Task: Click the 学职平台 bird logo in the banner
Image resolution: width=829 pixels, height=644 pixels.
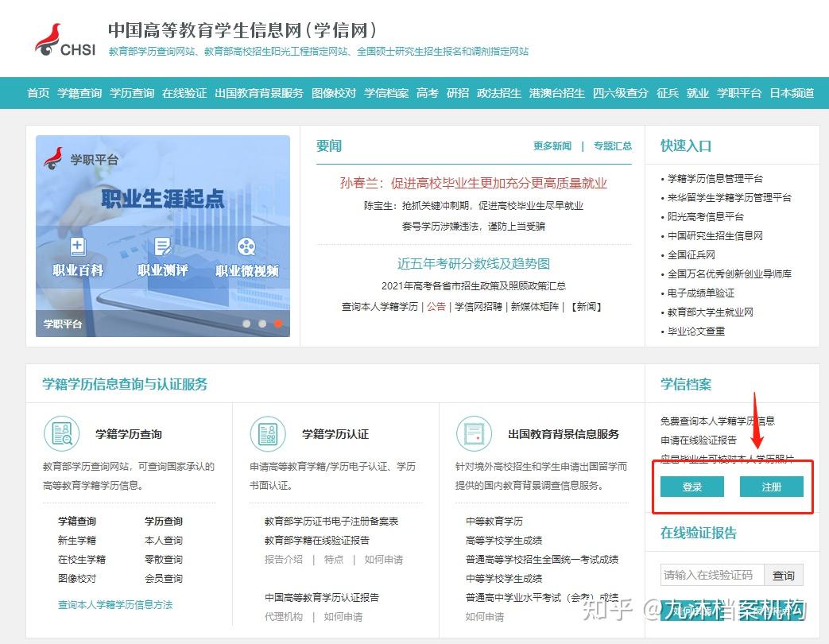Action: click(x=53, y=158)
